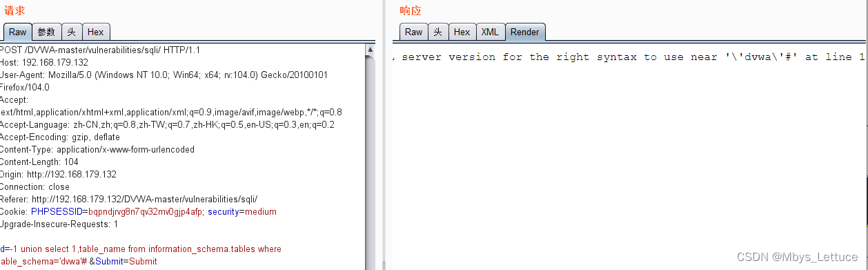Open the request 头 tab
Image resolution: width=868 pixels, height=270 pixels.
point(72,32)
